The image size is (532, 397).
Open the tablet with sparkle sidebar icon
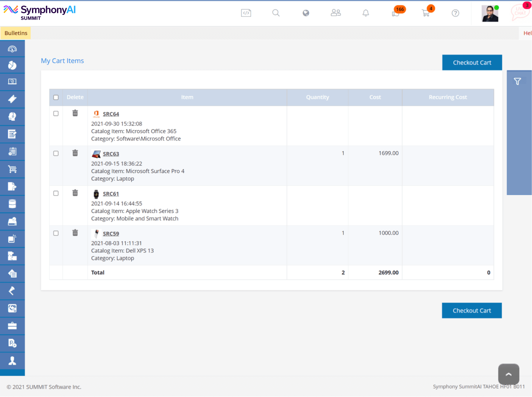click(12, 239)
